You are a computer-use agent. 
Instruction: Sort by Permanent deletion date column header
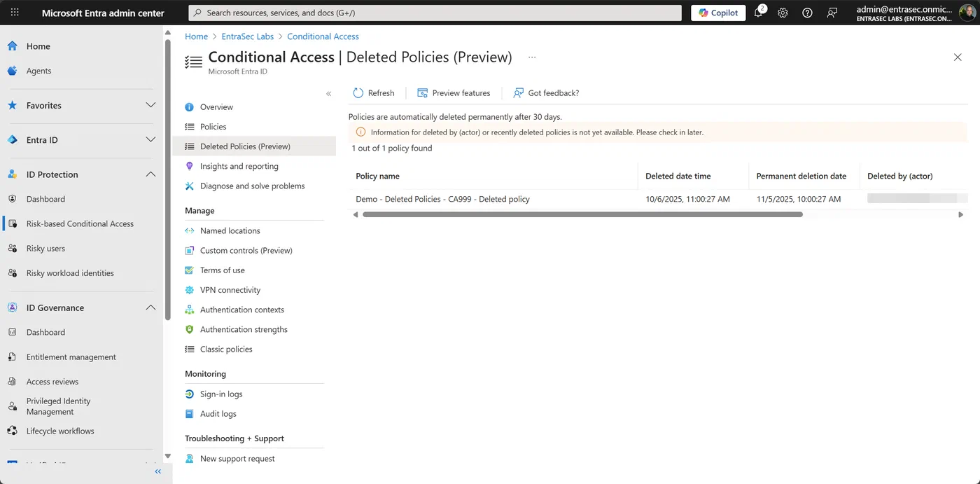[x=801, y=176]
